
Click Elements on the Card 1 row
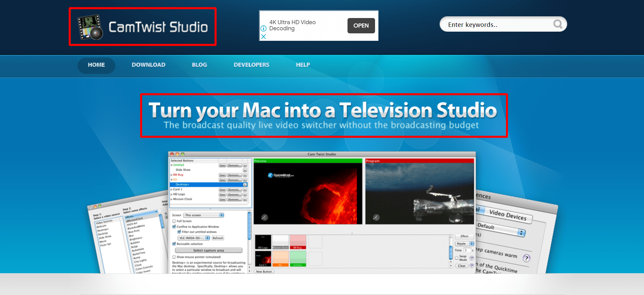tap(234, 190)
